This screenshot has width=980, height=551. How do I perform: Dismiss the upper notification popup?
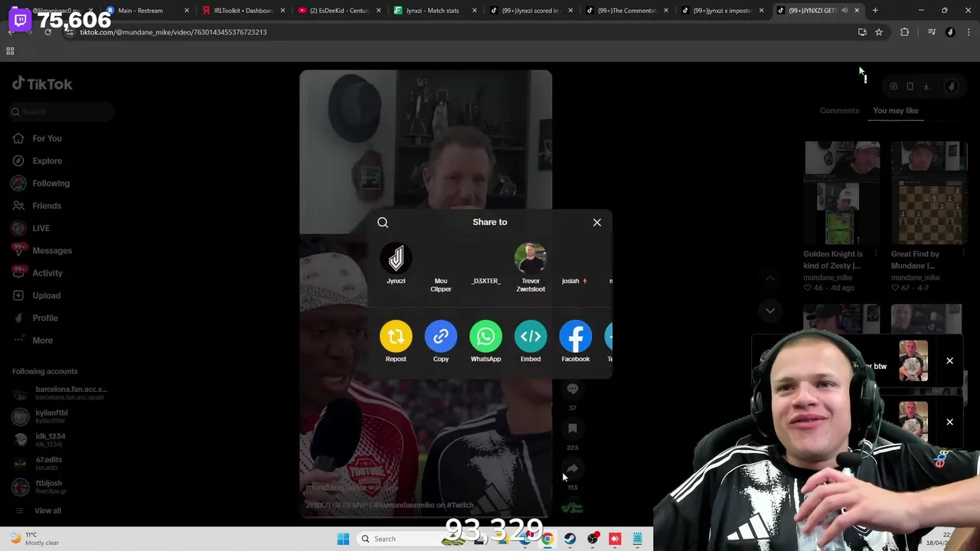coord(949,360)
